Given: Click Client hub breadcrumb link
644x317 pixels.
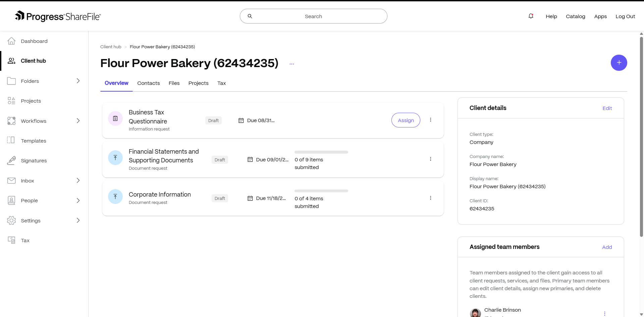Looking at the screenshot, I should coord(111,47).
